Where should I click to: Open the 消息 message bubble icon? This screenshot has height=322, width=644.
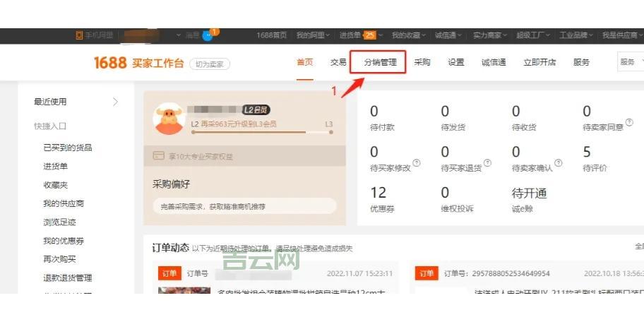click(x=208, y=36)
